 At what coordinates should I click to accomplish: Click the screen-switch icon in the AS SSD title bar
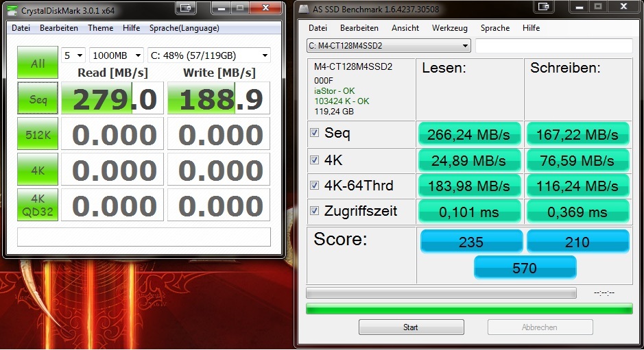[x=544, y=6]
